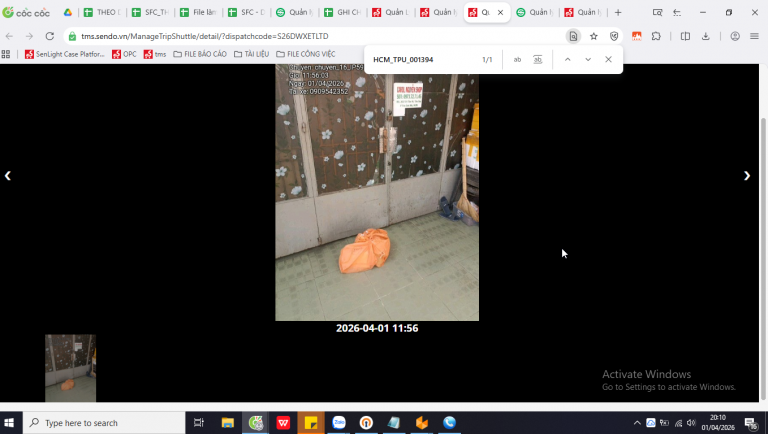This screenshot has height=434, width=768.
Task: Go to previous photo with the left arrow
Action: 8,176
